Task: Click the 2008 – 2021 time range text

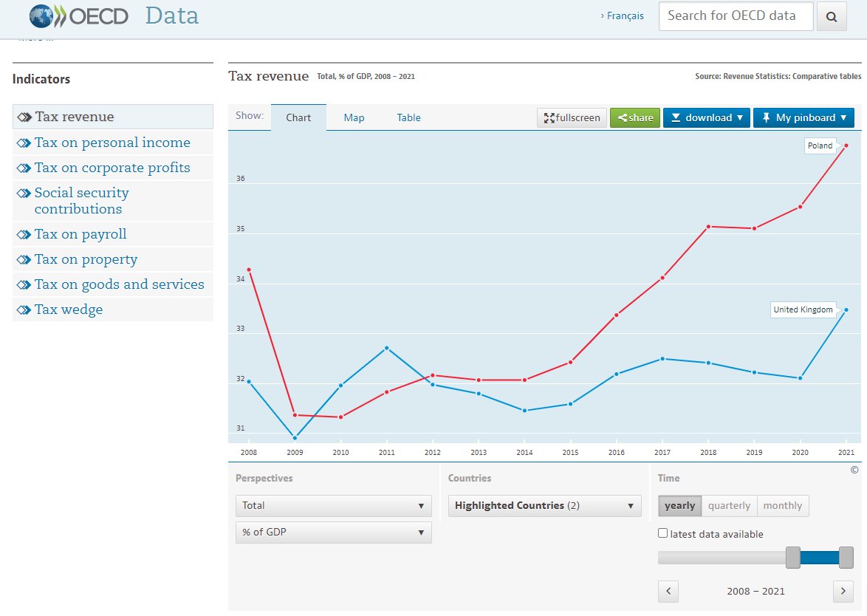Action: click(x=756, y=591)
